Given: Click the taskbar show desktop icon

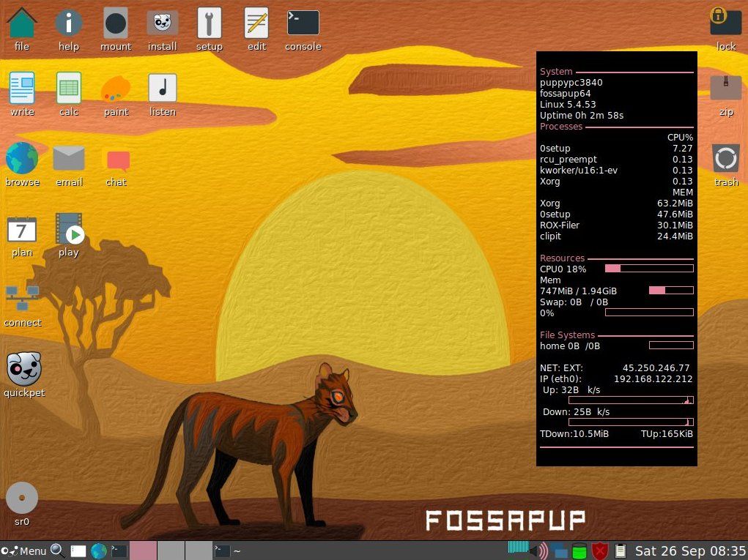Looking at the screenshot, I should 78,551.
